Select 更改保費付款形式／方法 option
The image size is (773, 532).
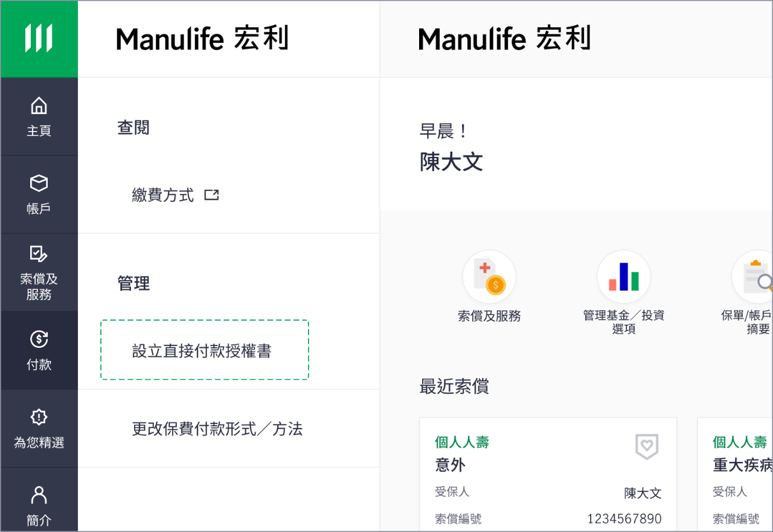[x=217, y=429]
